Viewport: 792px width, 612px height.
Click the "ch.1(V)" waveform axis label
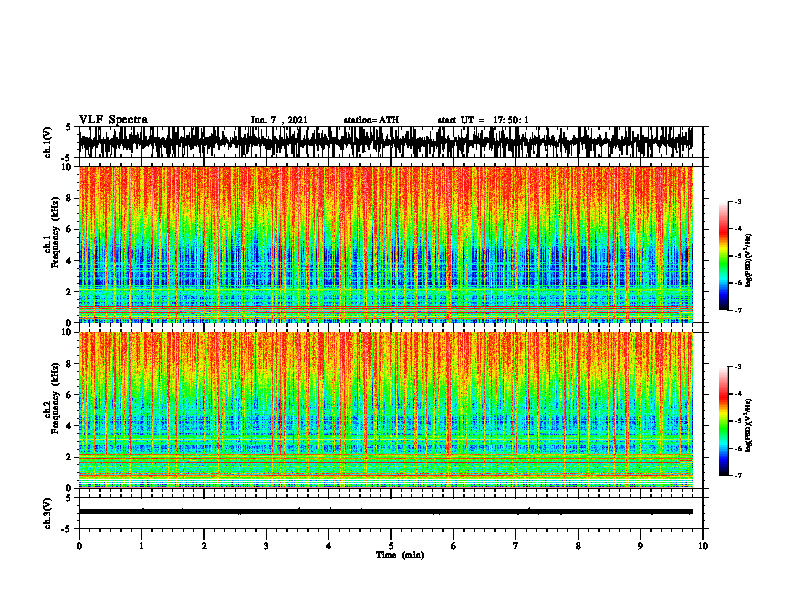47,142
